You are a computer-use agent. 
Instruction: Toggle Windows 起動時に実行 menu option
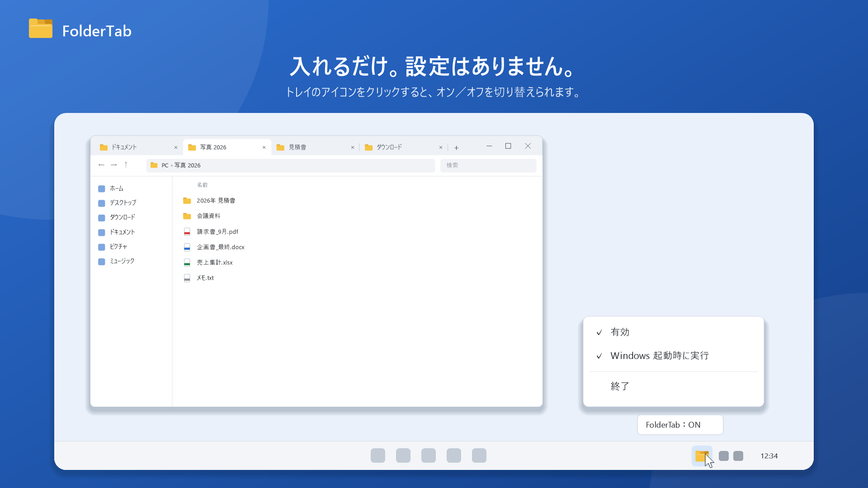point(673,356)
